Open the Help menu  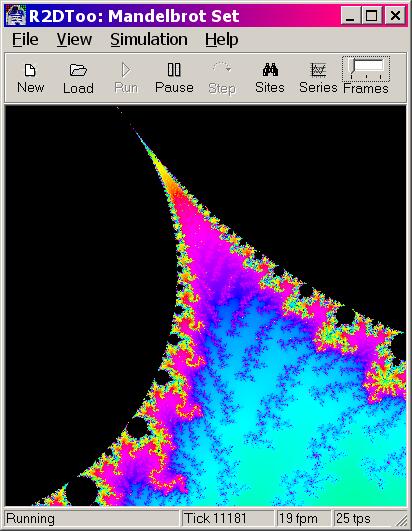[221, 40]
